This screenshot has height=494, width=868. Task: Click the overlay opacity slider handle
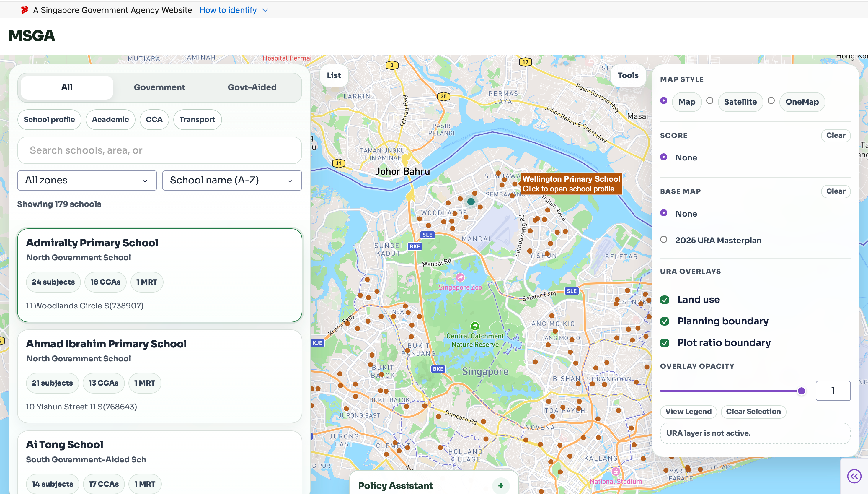click(x=802, y=391)
